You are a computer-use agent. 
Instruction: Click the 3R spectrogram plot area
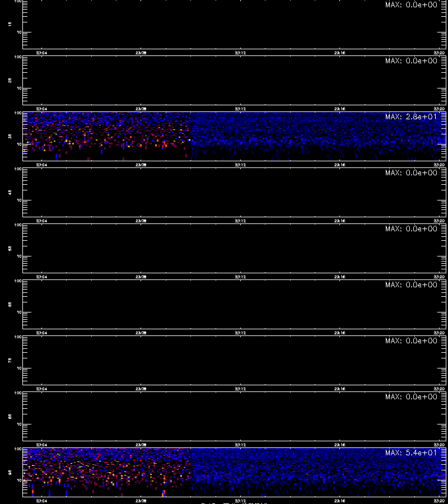(234, 136)
